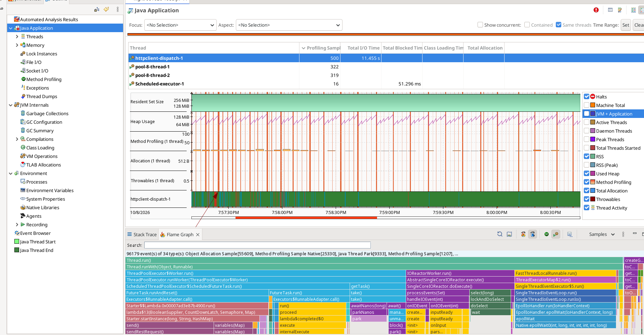Image resolution: width=644 pixels, height=335 pixels.
Task: Collapse the JVM Internals node
Action: click(11, 105)
